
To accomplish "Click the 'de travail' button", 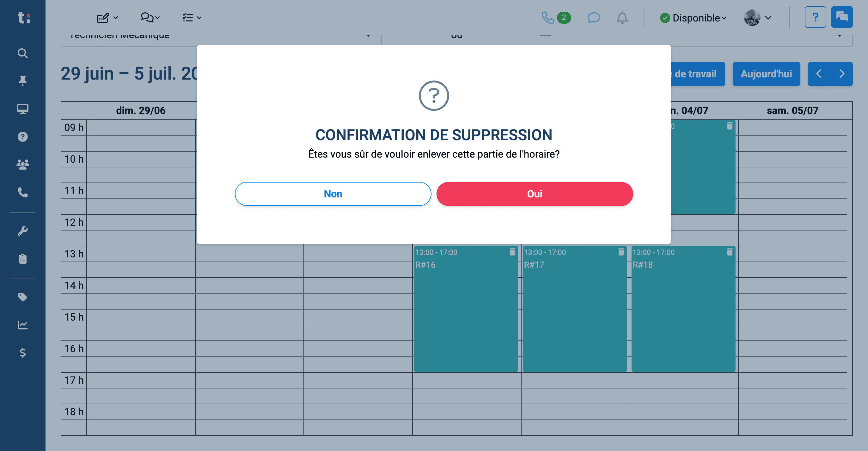I will click(x=698, y=74).
